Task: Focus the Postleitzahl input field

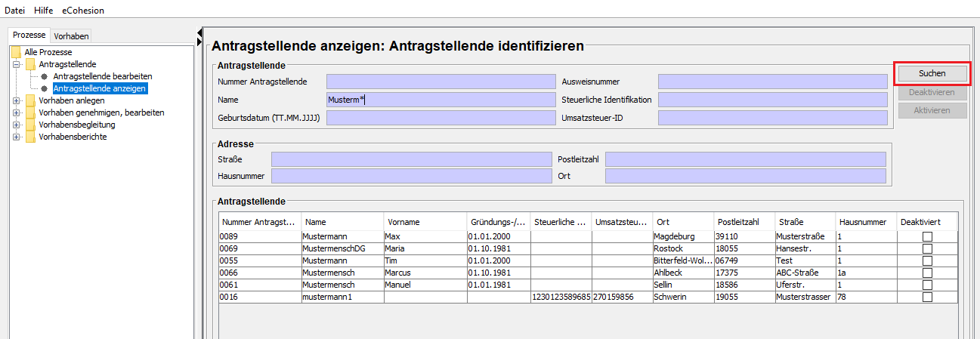Action: (746, 159)
